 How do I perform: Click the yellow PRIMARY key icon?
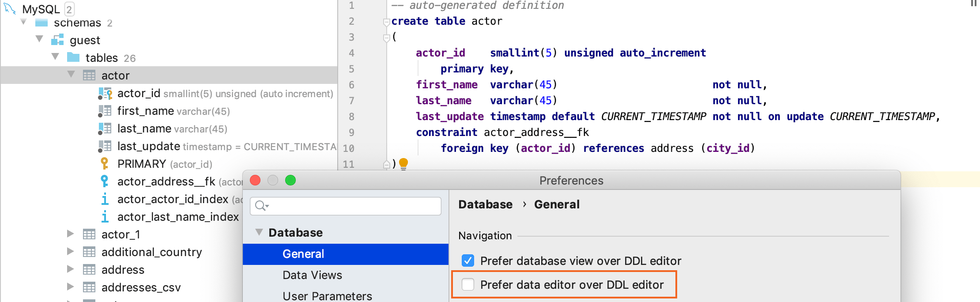click(x=105, y=164)
